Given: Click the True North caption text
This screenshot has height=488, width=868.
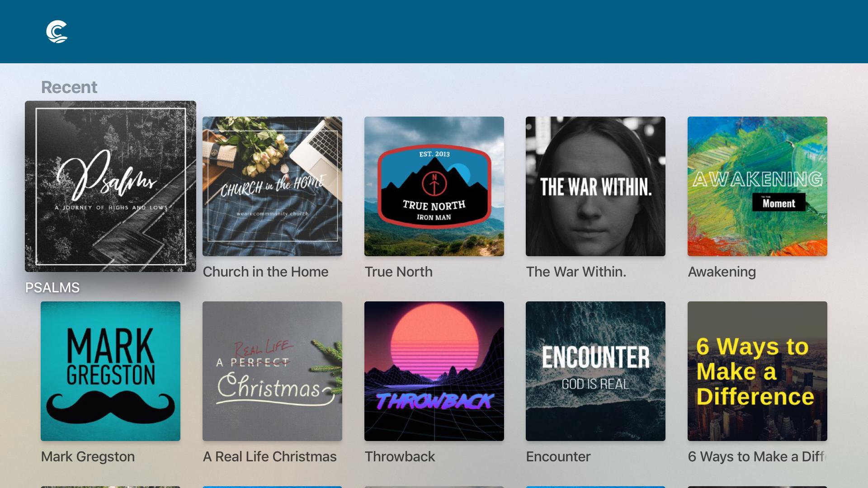Looking at the screenshot, I should click(x=398, y=272).
